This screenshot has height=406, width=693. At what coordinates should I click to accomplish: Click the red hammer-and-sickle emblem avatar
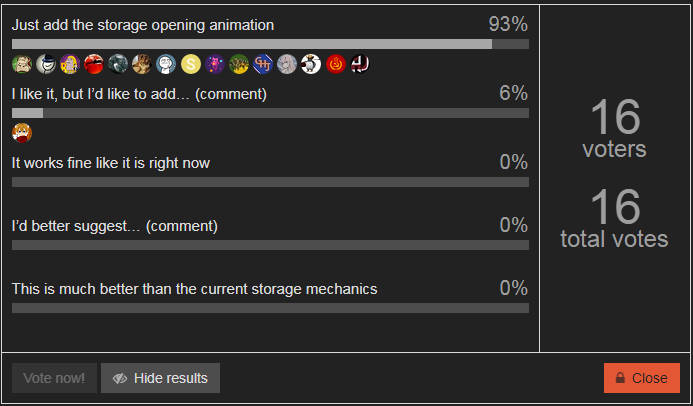pyautogui.click(x=336, y=65)
